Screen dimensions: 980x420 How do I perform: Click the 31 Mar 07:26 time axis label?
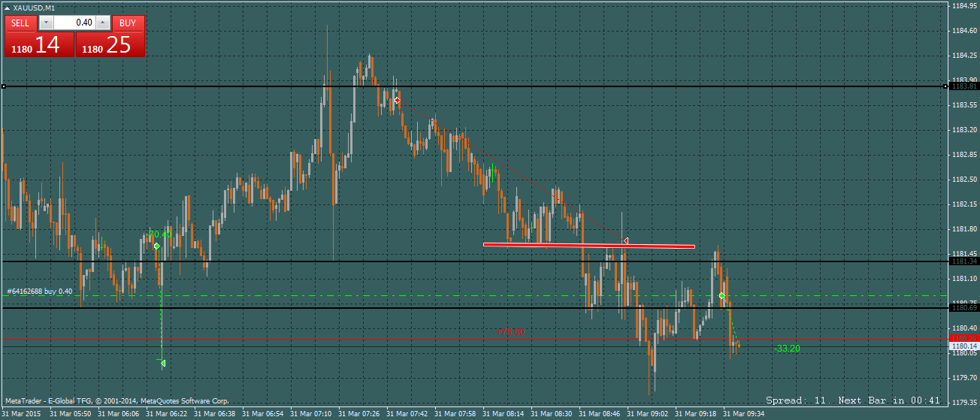point(360,413)
